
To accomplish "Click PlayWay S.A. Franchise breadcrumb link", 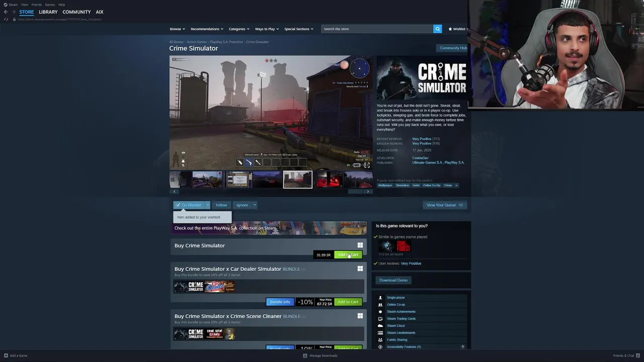I will click(226, 42).
